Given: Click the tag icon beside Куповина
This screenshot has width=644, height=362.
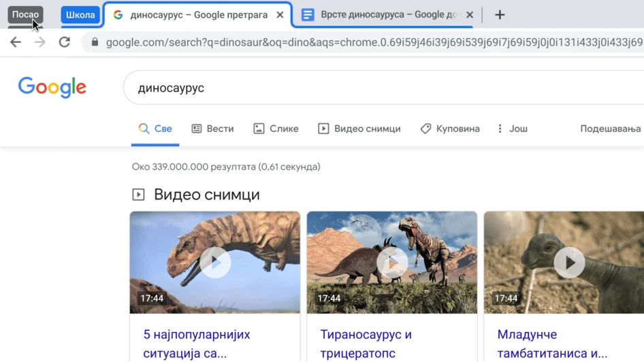Looking at the screenshot, I should click(x=425, y=129).
